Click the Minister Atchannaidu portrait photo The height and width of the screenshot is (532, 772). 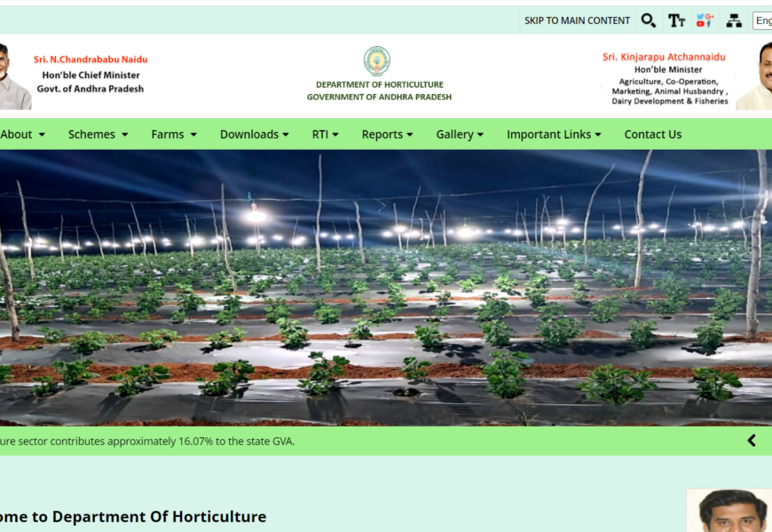(x=755, y=77)
